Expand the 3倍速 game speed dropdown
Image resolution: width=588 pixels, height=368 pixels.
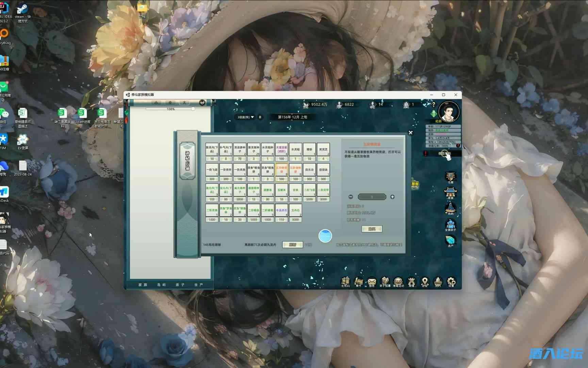pyautogui.click(x=246, y=117)
